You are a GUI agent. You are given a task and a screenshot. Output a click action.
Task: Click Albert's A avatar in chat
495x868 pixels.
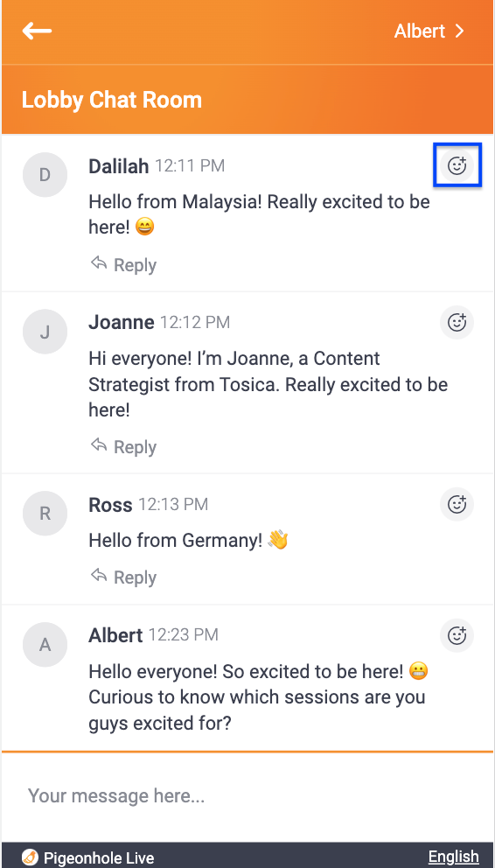(45, 644)
